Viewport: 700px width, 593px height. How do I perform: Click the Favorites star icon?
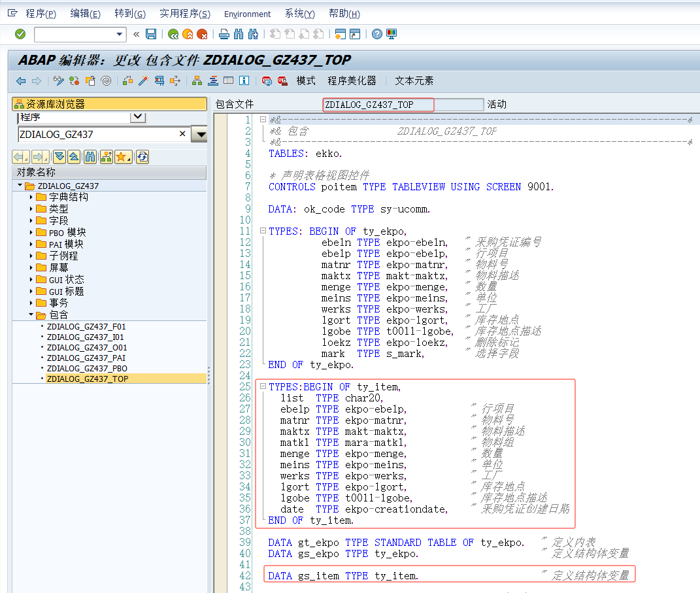pos(124,157)
